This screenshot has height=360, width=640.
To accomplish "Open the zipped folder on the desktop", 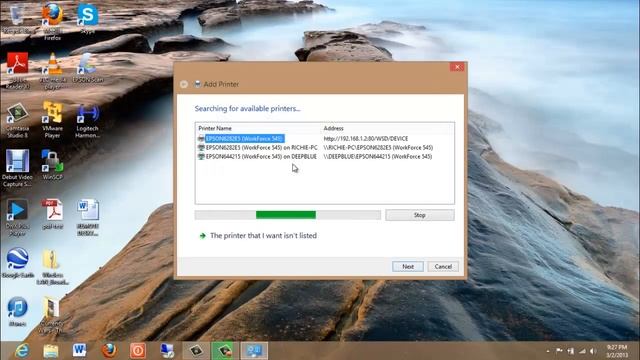I will [x=52, y=267].
